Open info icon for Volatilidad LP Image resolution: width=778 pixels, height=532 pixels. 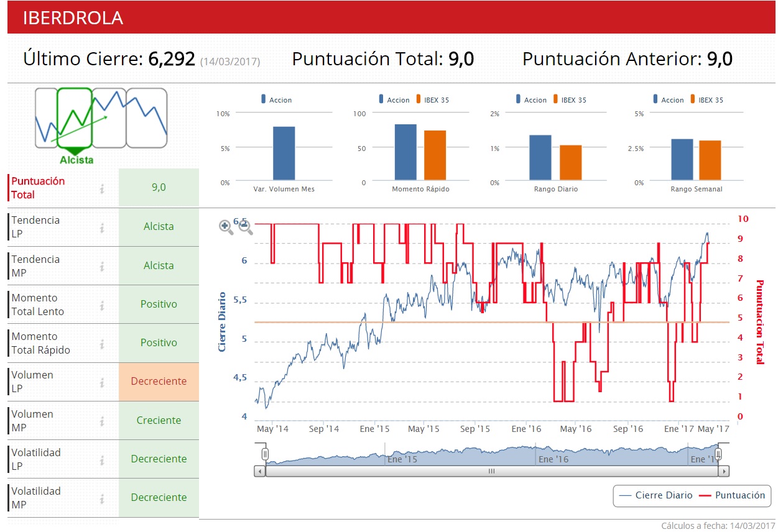101,459
